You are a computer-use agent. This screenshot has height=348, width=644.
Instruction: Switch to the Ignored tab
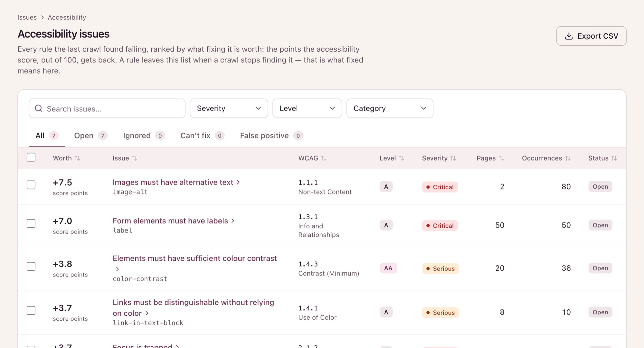click(x=144, y=136)
